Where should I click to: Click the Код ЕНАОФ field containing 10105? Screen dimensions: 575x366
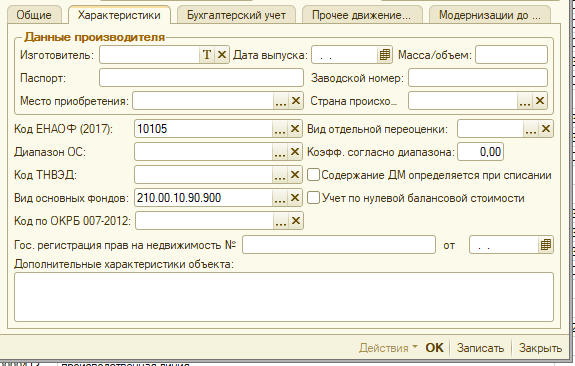point(204,129)
